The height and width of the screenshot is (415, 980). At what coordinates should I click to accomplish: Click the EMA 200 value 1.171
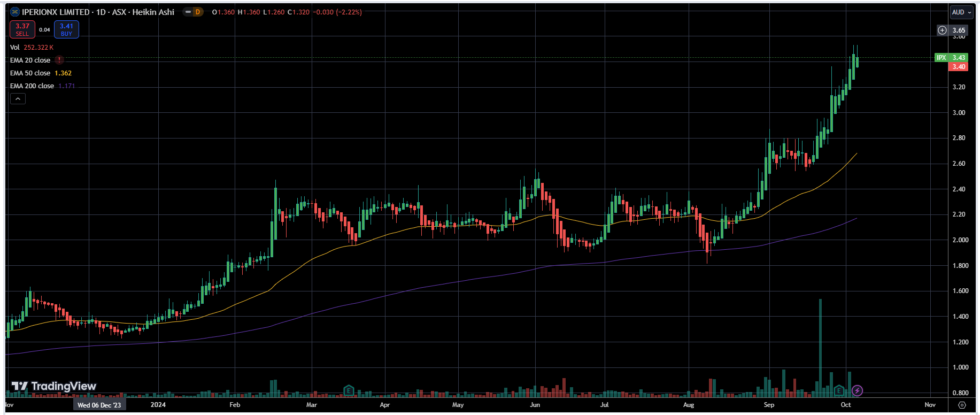pos(67,86)
